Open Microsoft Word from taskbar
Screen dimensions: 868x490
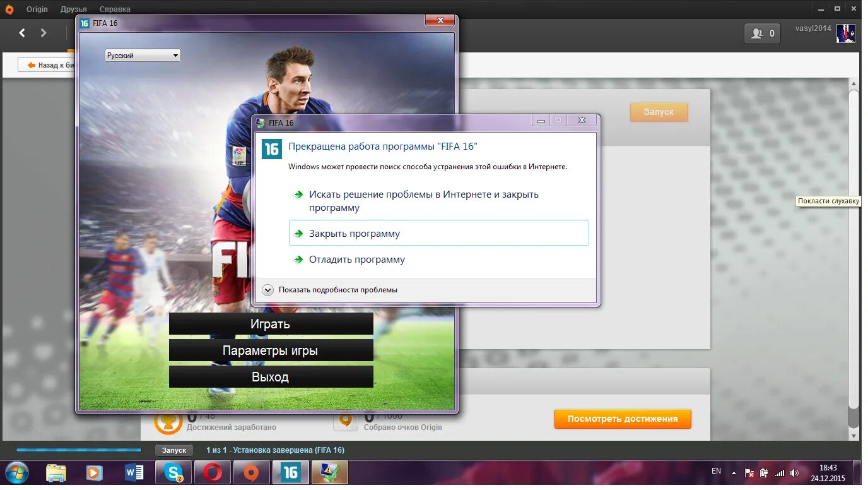134,473
